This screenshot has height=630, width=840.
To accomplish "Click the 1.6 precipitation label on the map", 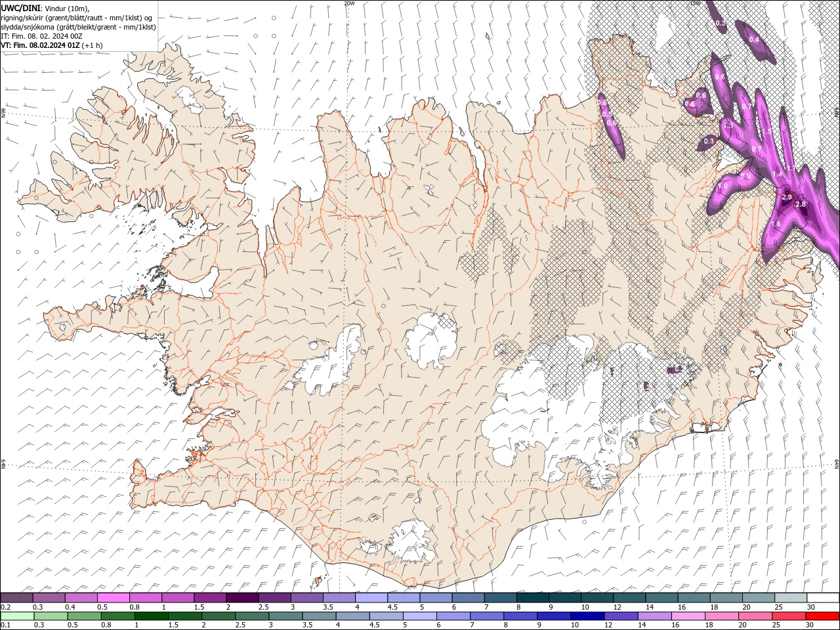I will click(x=776, y=224).
